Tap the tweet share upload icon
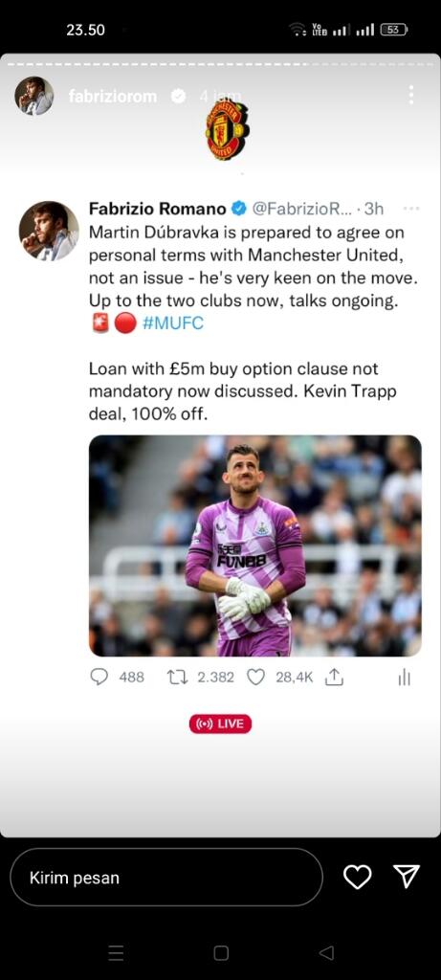The width and height of the screenshot is (441, 980). click(x=335, y=677)
